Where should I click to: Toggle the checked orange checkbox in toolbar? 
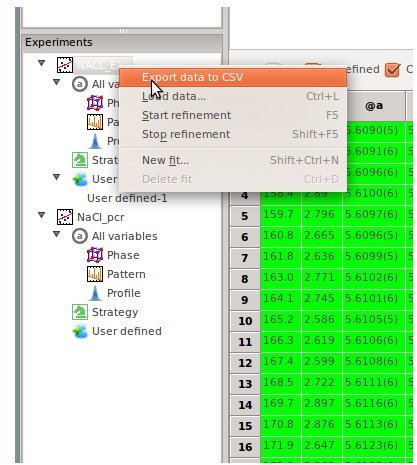pos(392,70)
